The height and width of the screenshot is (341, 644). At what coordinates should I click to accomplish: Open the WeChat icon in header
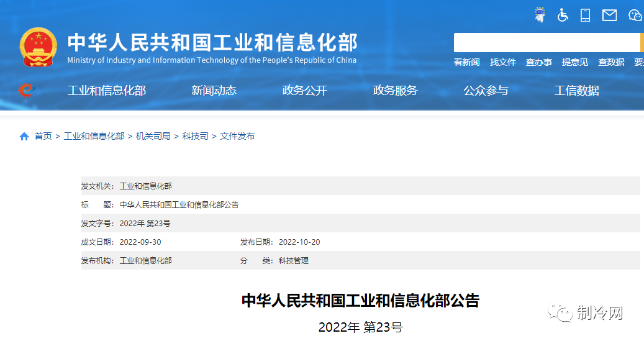tap(636, 16)
